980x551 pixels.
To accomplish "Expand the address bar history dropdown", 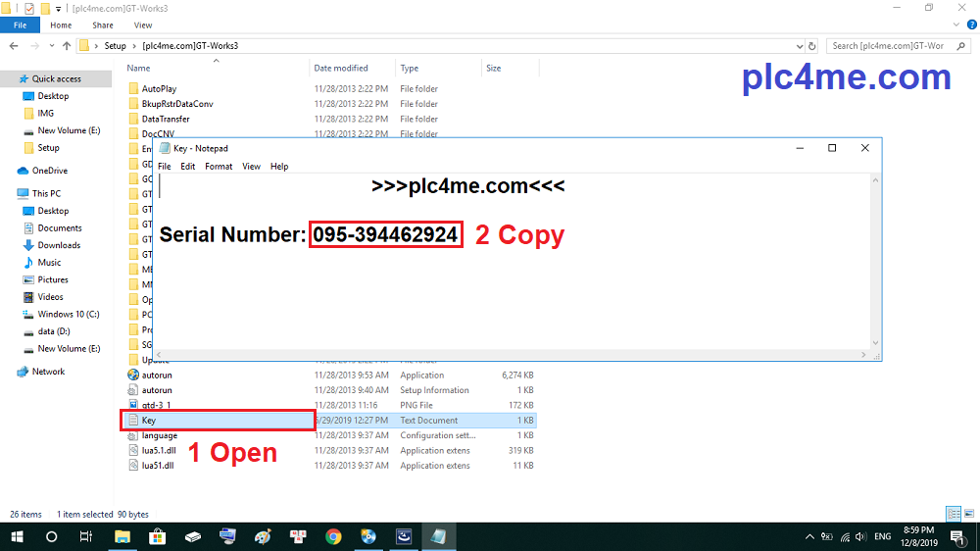I will coord(800,46).
